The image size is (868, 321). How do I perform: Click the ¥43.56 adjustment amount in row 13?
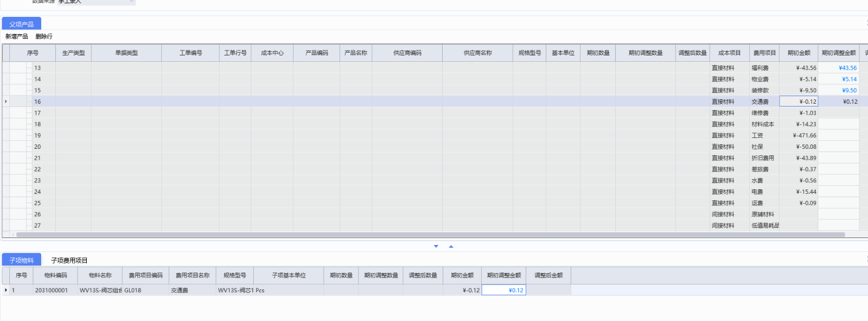[847, 68]
